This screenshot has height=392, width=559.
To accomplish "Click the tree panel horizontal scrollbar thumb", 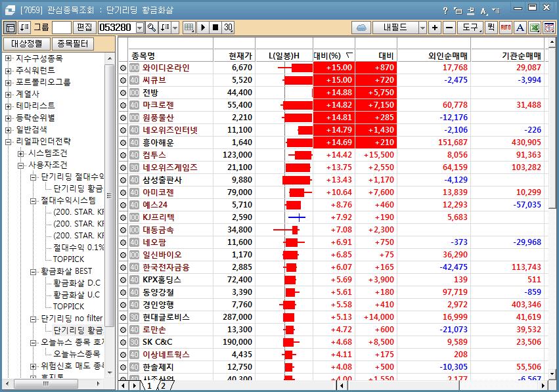I will point(45,384).
